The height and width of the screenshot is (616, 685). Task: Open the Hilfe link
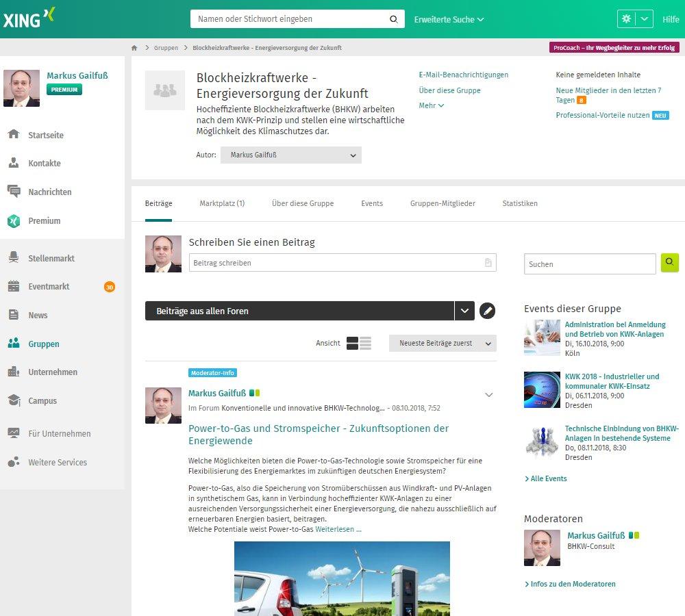point(671,19)
